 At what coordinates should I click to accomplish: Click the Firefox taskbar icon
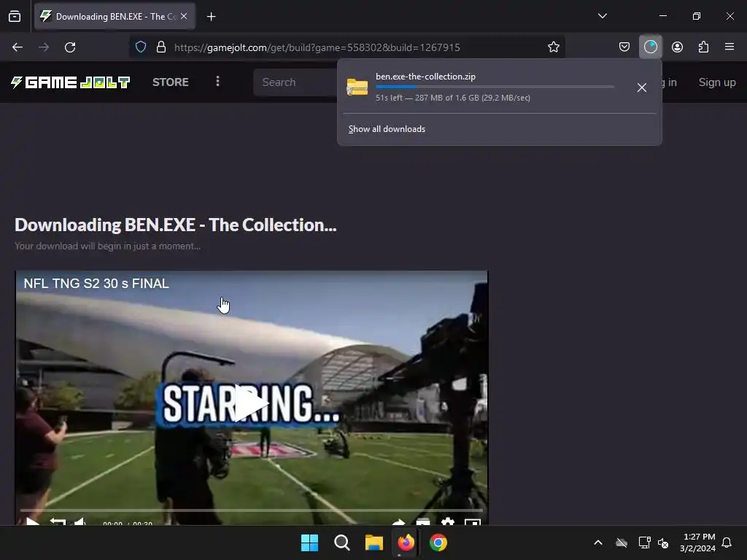[406, 542]
